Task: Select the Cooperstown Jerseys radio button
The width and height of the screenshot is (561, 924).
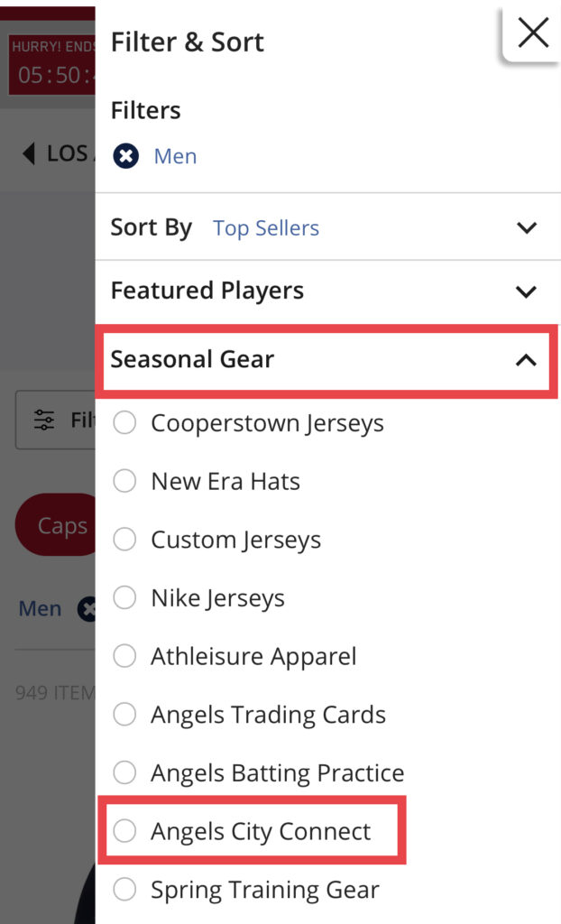Action: tap(124, 422)
